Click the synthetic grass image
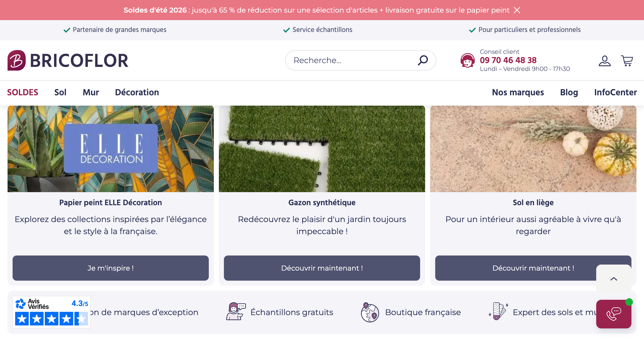The image size is (644, 341). 322,149
